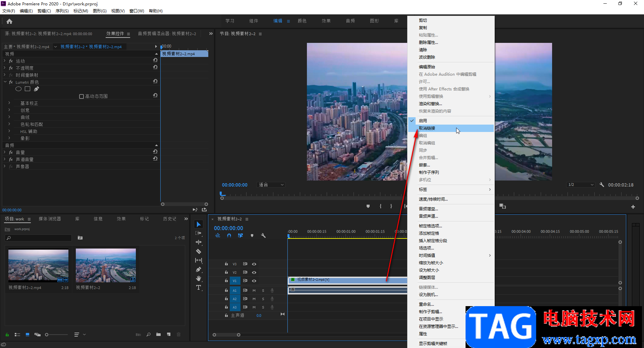Open the 适合 zoom level dropdown

click(271, 185)
